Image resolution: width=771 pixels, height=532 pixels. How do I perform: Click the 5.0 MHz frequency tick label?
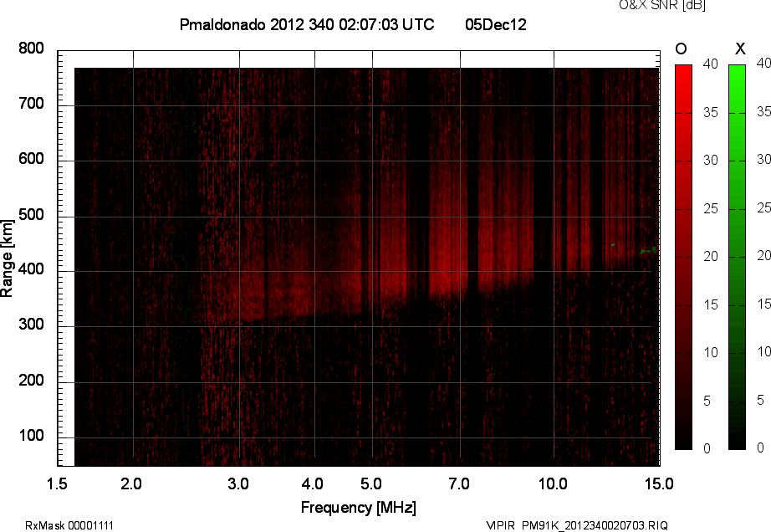[x=371, y=483]
